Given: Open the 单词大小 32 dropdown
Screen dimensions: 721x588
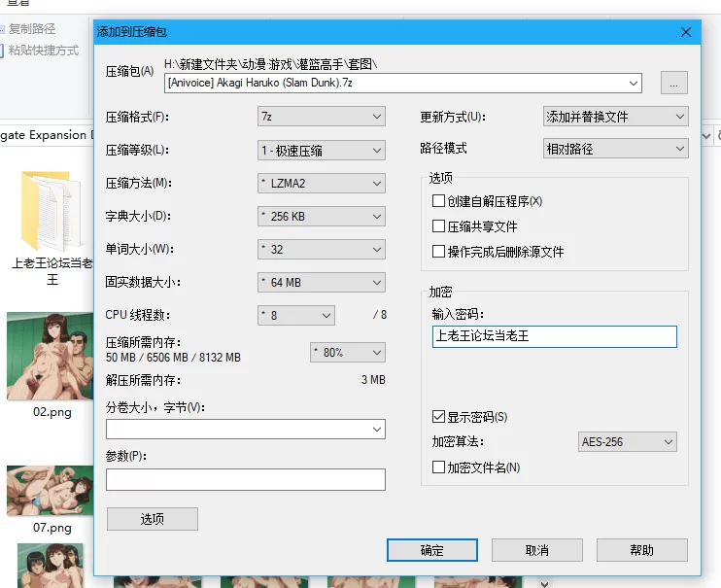Looking at the screenshot, I should coord(322,250).
